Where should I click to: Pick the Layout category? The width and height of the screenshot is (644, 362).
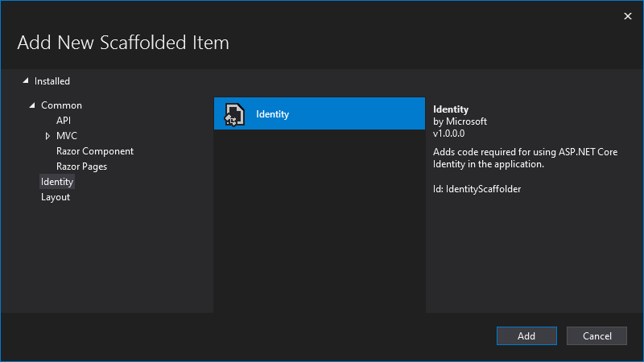[x=56, y=197]
